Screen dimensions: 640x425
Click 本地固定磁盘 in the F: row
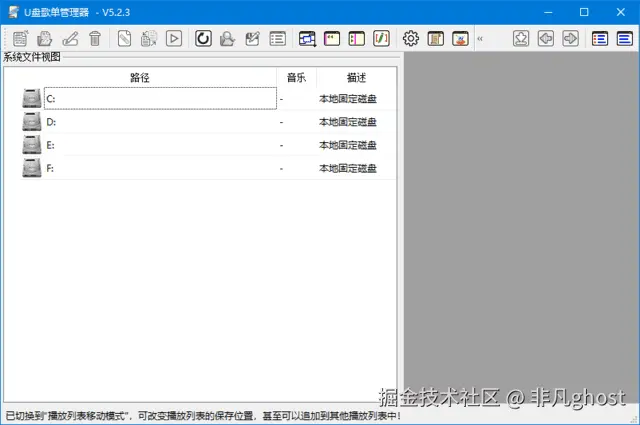coord(348,169)
